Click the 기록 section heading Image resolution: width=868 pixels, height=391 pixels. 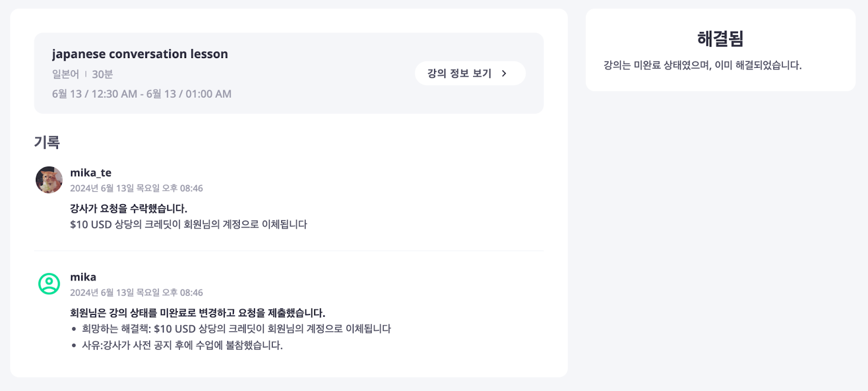click(47, 142)
